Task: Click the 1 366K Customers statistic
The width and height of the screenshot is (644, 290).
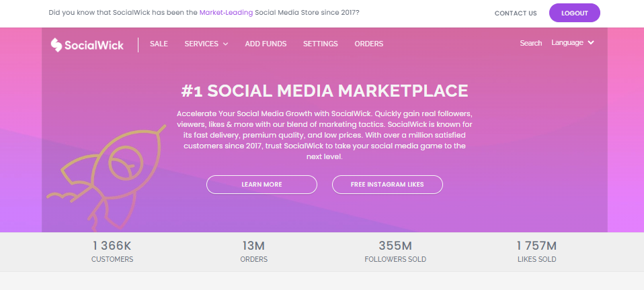Action: click(x=112, y=251)
